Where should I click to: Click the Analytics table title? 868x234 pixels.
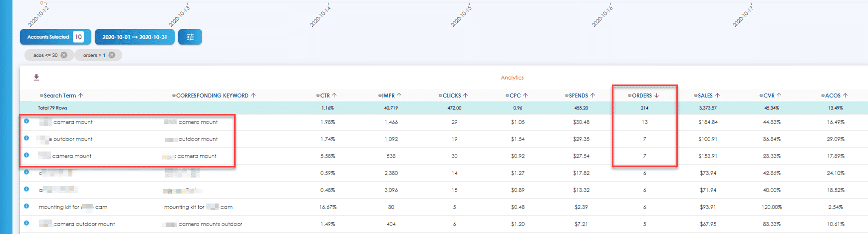(512, 78)
